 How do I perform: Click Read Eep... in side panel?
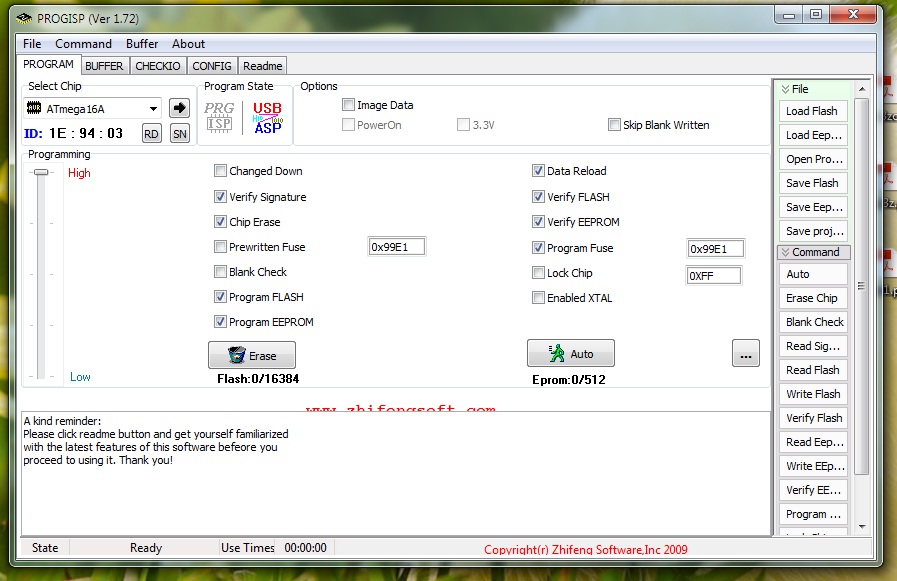coord(813,442)
